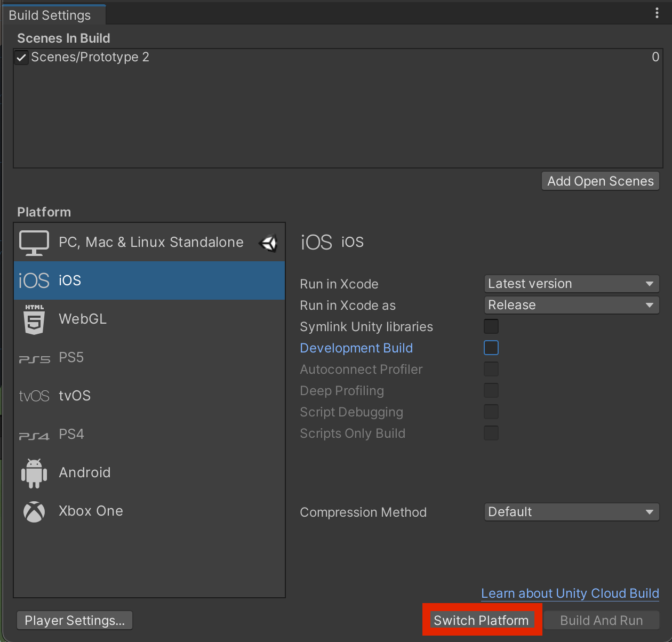The width and height of the screenshot is (672, 642).
Task: Enable Symlink Unity libraries checkbox
Action: [491, 326]
